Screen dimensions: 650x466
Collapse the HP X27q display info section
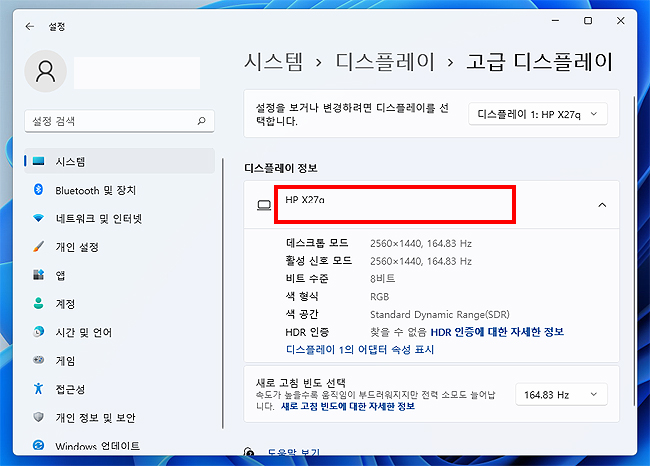(x=602, y=205)
